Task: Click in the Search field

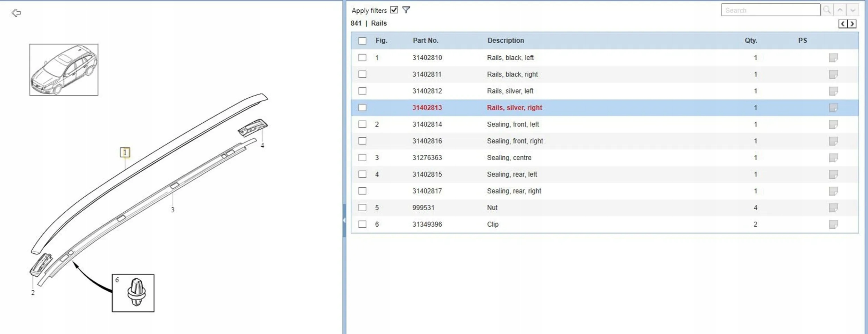Action: pos(770,10)
